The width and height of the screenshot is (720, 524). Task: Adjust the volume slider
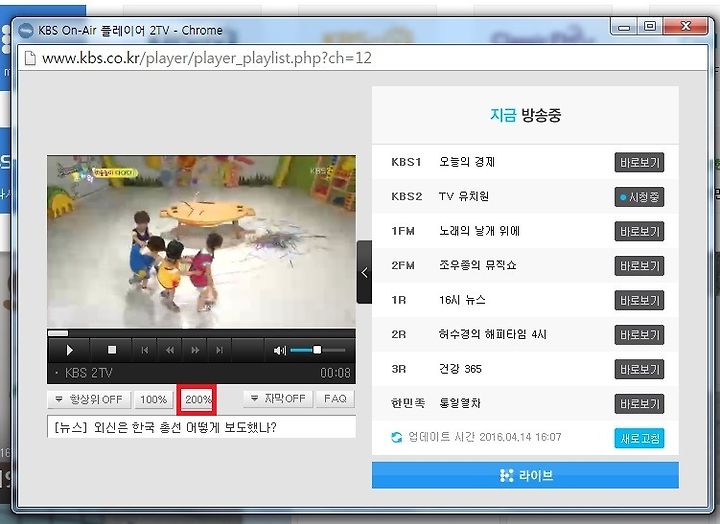(x=317, y=350)
